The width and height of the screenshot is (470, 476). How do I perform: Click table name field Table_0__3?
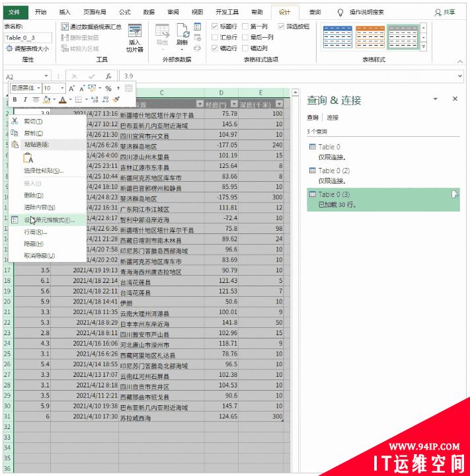[28, 38]
